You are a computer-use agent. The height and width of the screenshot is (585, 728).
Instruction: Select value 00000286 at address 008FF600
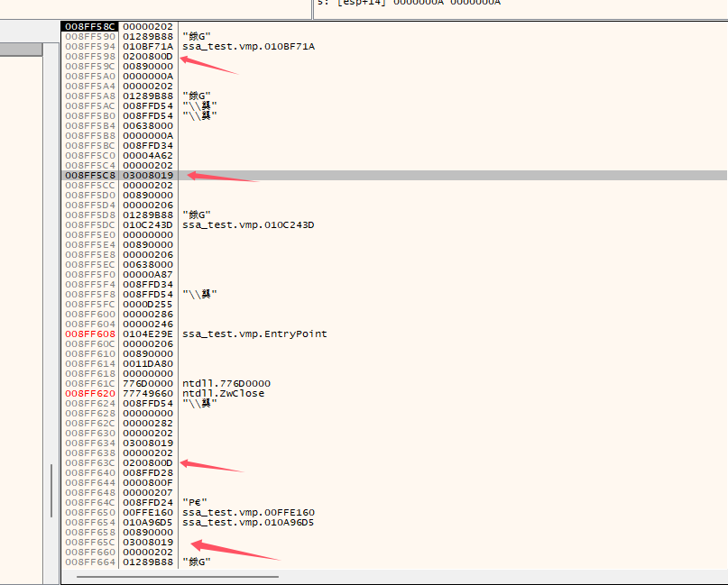coord(148,314)
